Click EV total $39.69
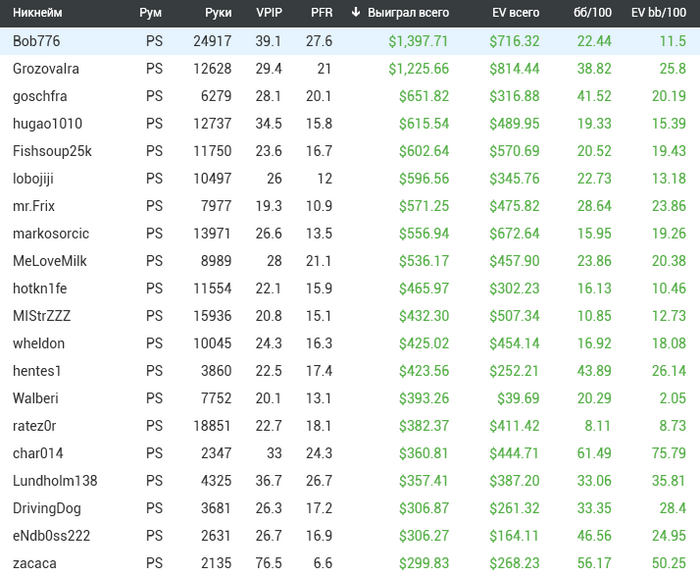 pos(518,398)
